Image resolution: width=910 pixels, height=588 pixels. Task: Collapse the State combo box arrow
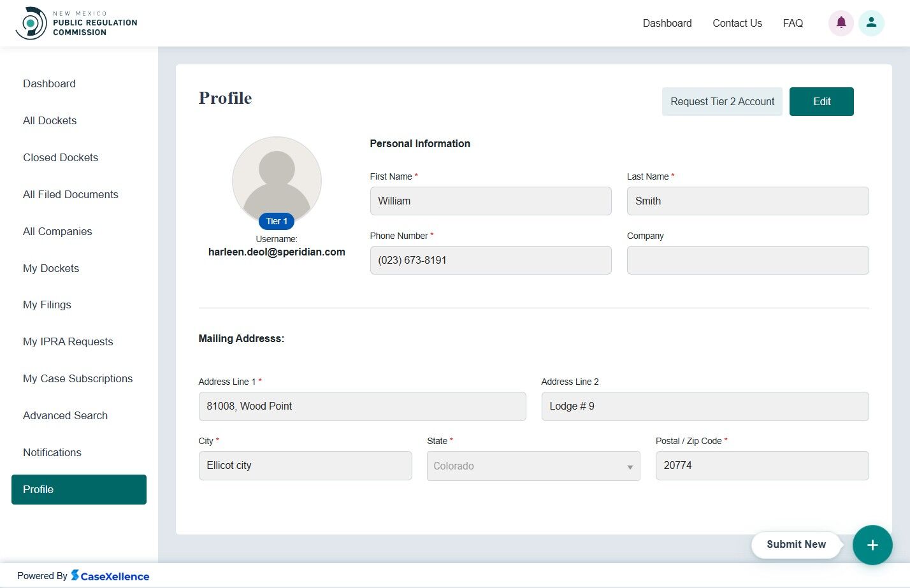click(630, 466)
